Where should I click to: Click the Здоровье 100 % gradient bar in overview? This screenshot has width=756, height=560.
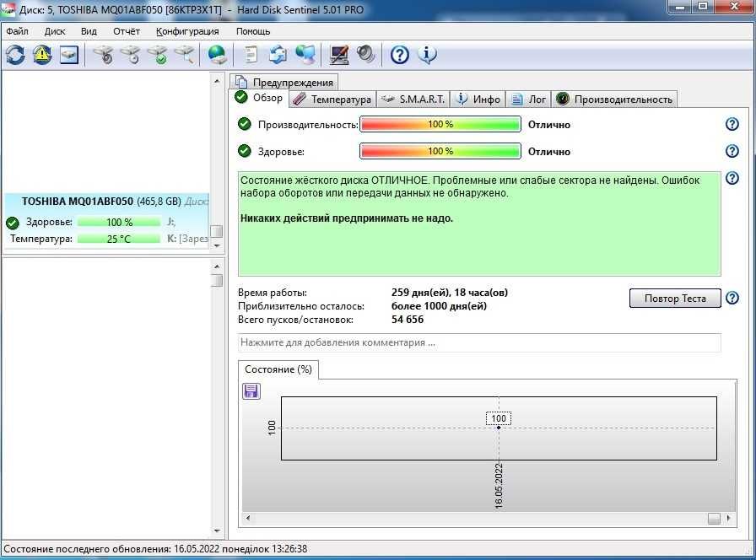[440, 151]
